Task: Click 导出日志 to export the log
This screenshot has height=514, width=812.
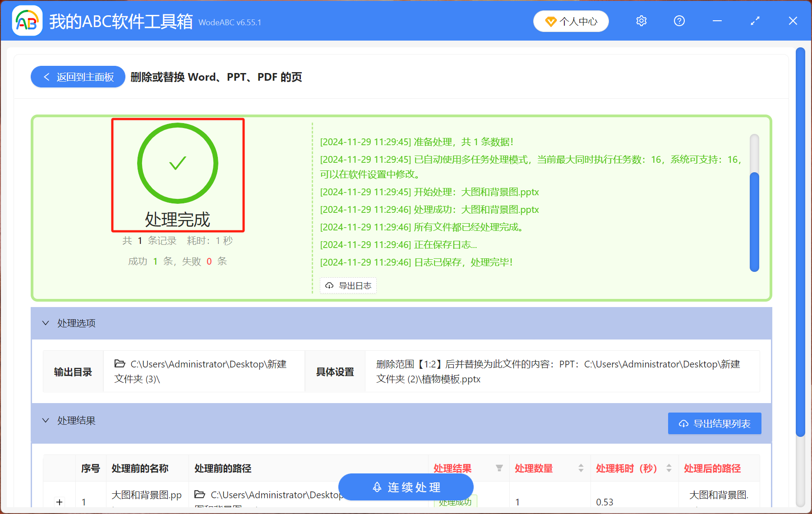Action: (x=348, y=285)
